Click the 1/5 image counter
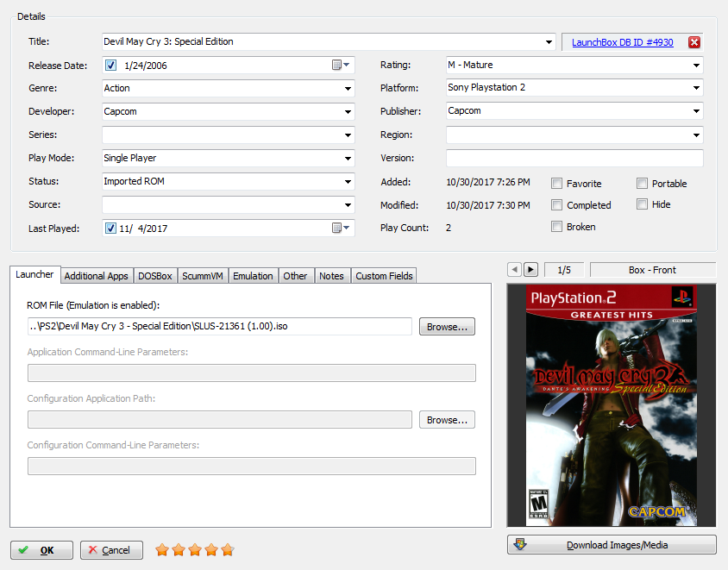The width and height of the screenshot is (728, 570). click(x=564, y=270)
